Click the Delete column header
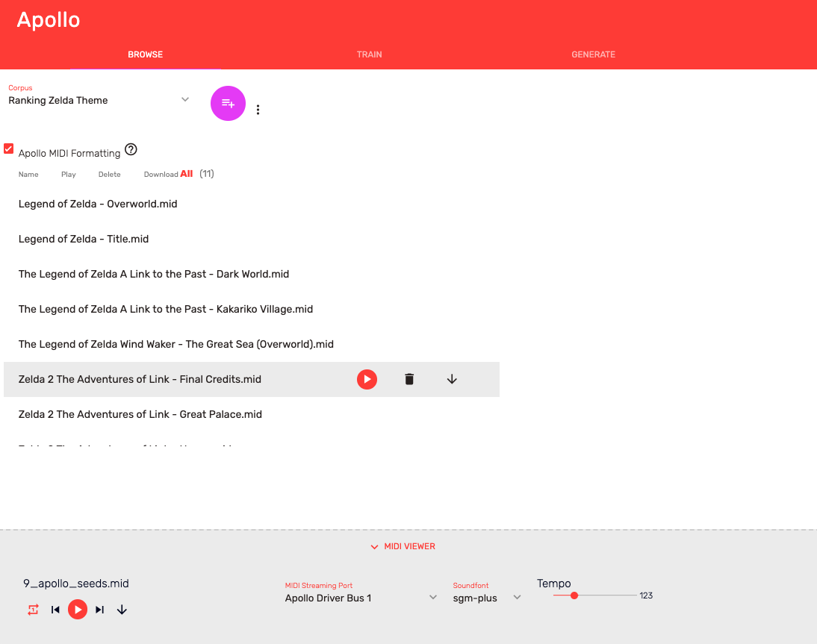 (x=110, y=175)
